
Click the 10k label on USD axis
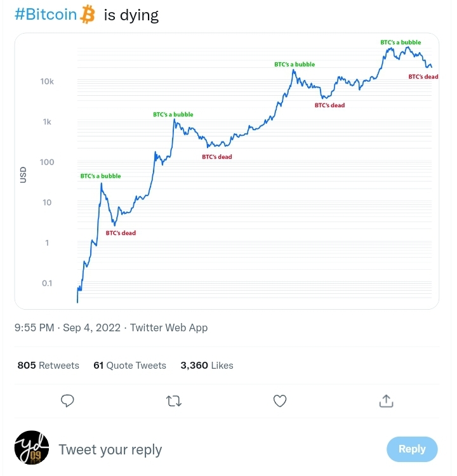coord(47,81)
